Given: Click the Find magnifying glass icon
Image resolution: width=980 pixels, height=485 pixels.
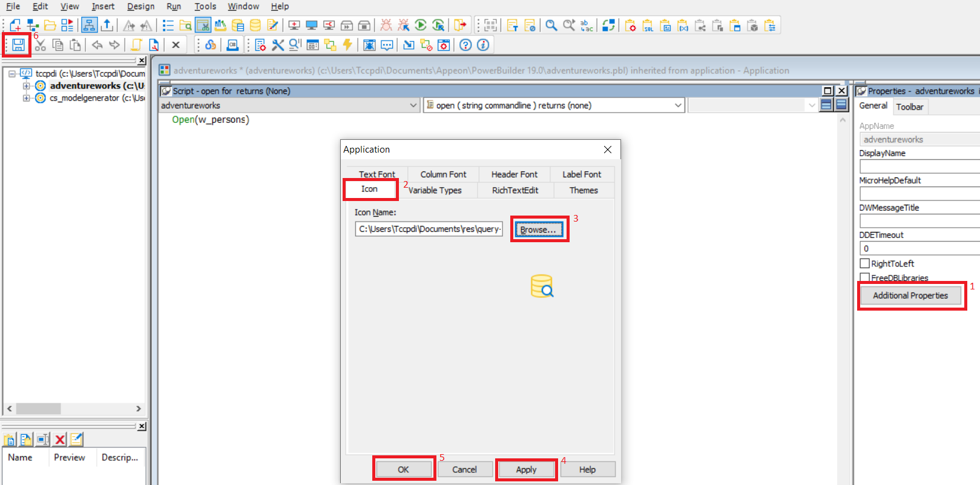Looking at the screenshot, I should click(x=551, y=25).
